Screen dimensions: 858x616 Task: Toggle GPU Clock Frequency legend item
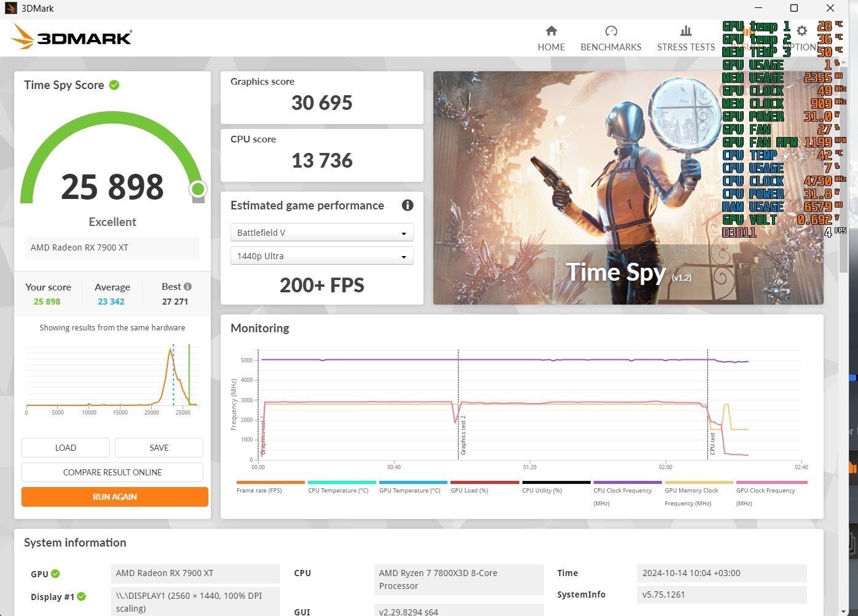771,494
